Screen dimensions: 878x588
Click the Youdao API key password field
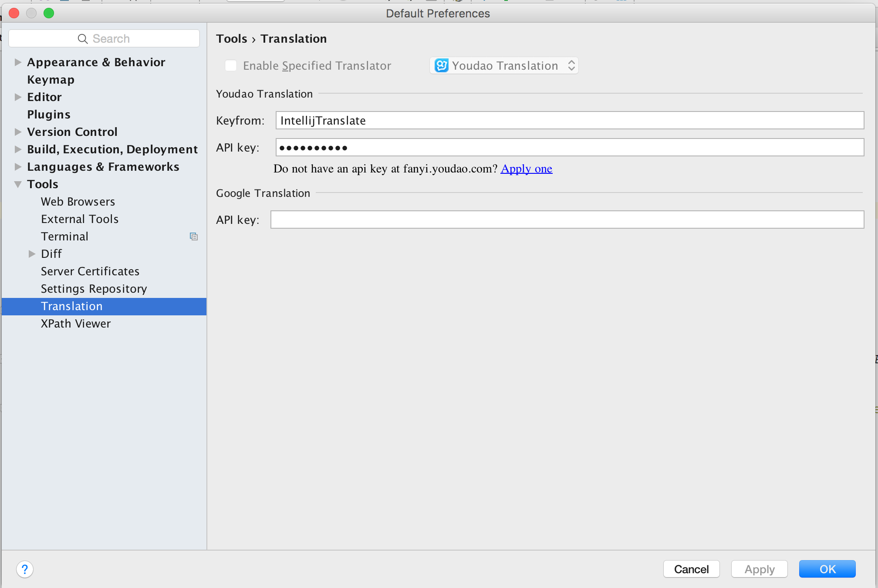569,148
